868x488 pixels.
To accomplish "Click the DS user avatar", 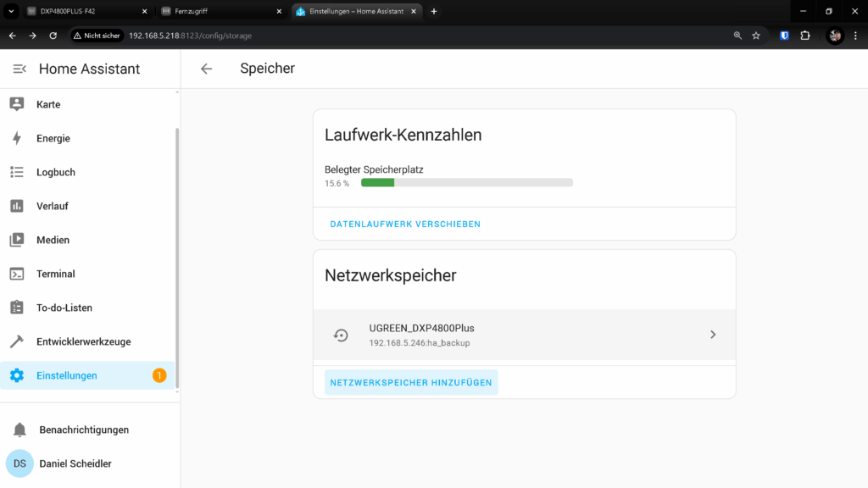I will [x=19, y=463].
